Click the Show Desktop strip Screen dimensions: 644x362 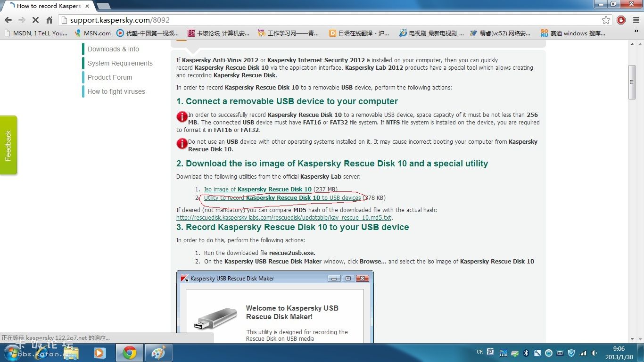coord(641,353)
